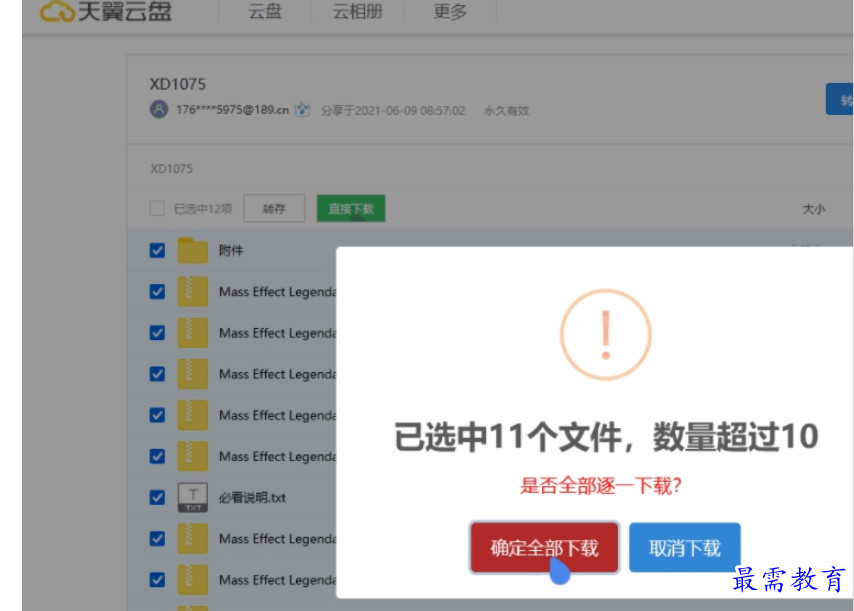Switch to the 云盘 tab
The height and width of the screenshot is (611, 854).
pyautogui.click(x=265, y=12)
